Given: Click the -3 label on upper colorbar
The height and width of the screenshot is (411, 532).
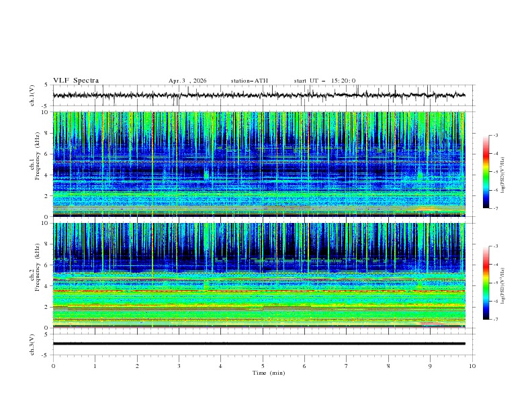Looking at the screenshot, I should [x=495, y=136].
